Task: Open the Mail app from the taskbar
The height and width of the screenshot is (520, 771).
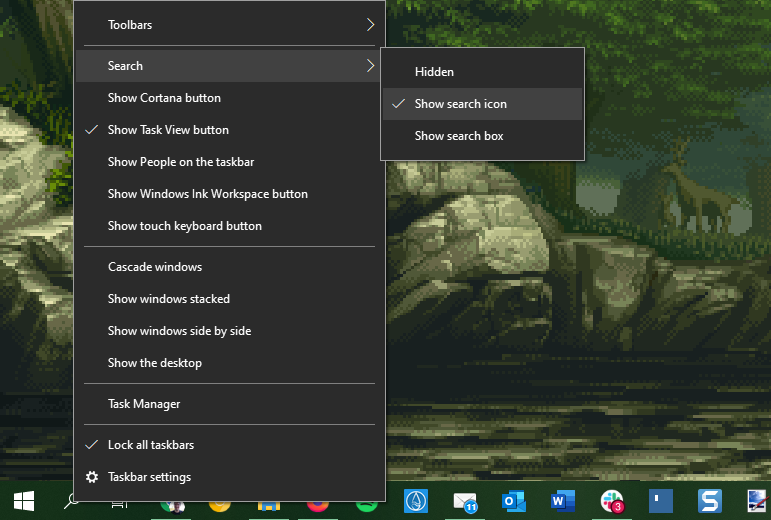Action: (465, 500)
